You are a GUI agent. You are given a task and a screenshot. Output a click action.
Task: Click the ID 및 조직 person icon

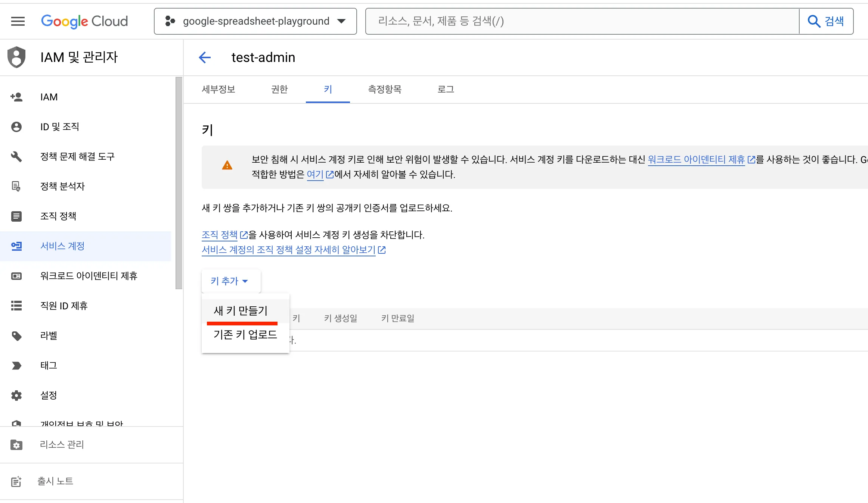pyautogui.click(x=16, y=127)
